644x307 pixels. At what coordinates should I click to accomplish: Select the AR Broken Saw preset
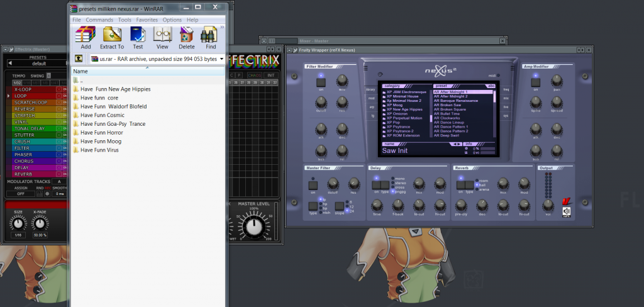pyautogui.click(x=447, y=105)
